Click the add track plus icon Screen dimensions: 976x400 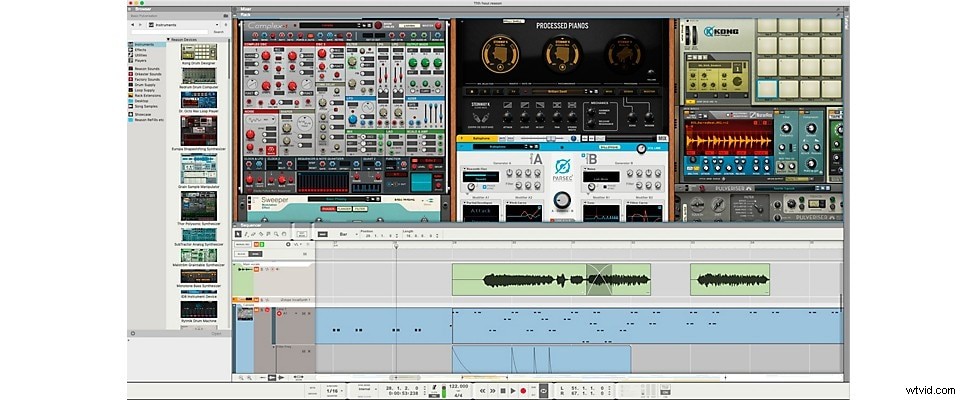(288, 244)
